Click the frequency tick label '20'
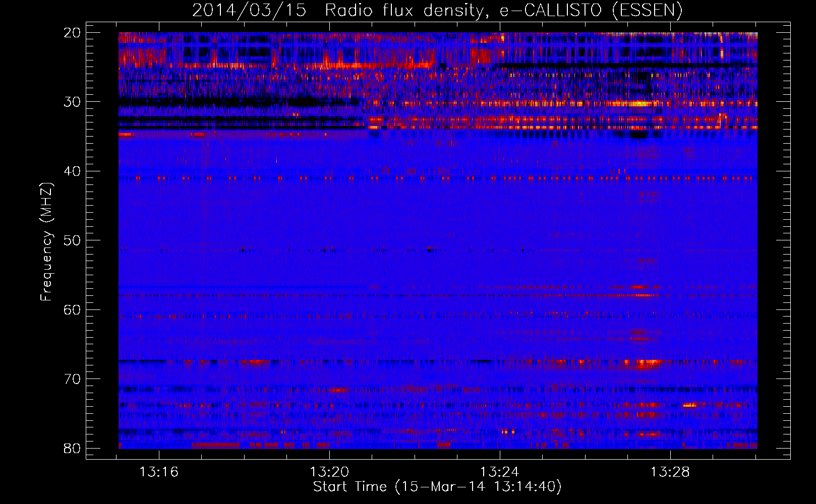816x504 pixels. click(72, 33)
